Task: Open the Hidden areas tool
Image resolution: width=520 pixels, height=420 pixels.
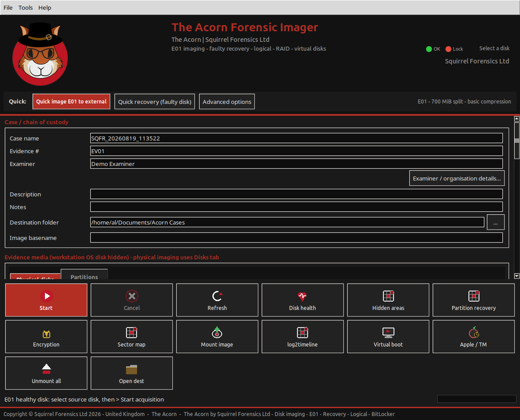Action: point(388,300)
